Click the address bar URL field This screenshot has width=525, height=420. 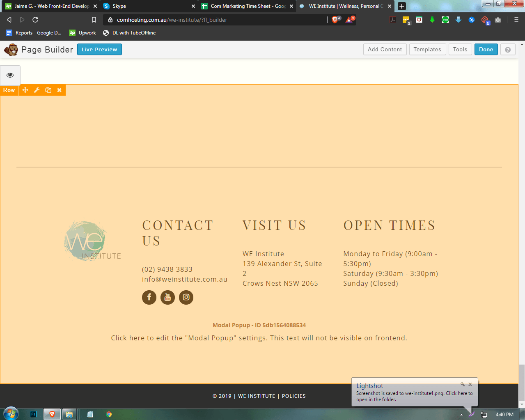click(216, 20)
